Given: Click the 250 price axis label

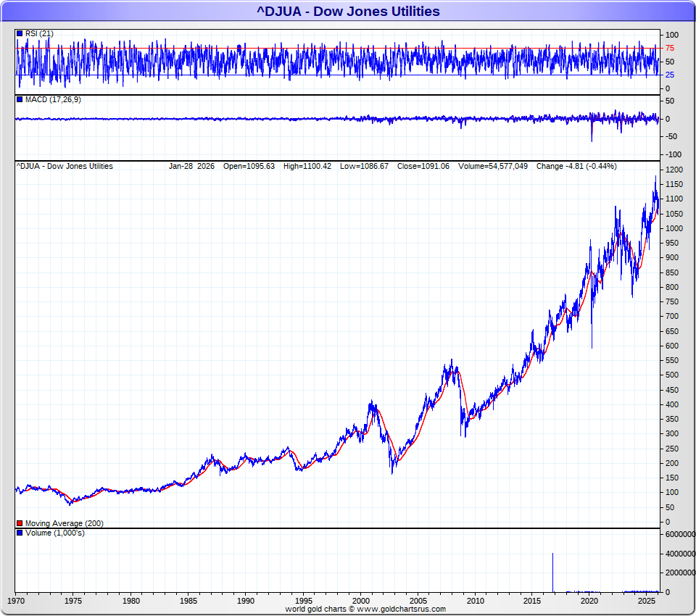Looking at the screenshot, I should coord(672,449).
